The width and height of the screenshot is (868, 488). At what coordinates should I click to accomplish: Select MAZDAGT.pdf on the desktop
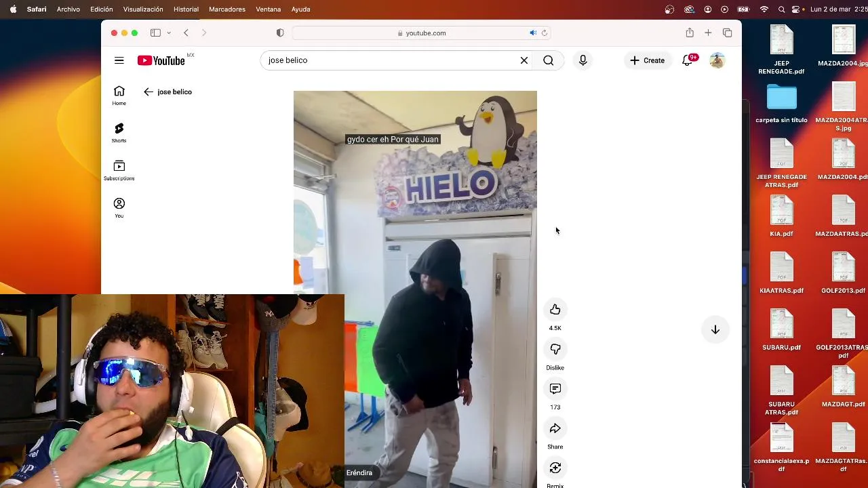(844, 387)
